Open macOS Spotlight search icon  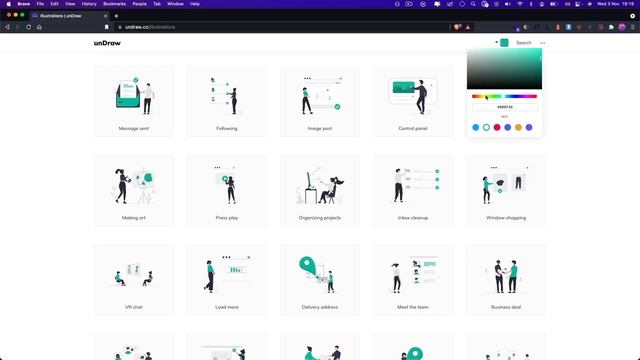(473, 4)
